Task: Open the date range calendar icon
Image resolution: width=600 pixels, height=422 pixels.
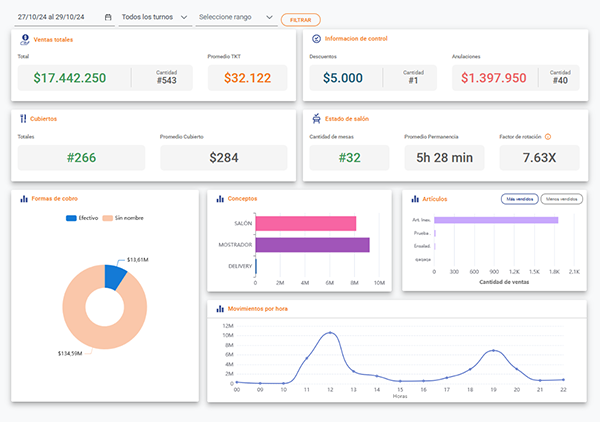Action: 108,18
